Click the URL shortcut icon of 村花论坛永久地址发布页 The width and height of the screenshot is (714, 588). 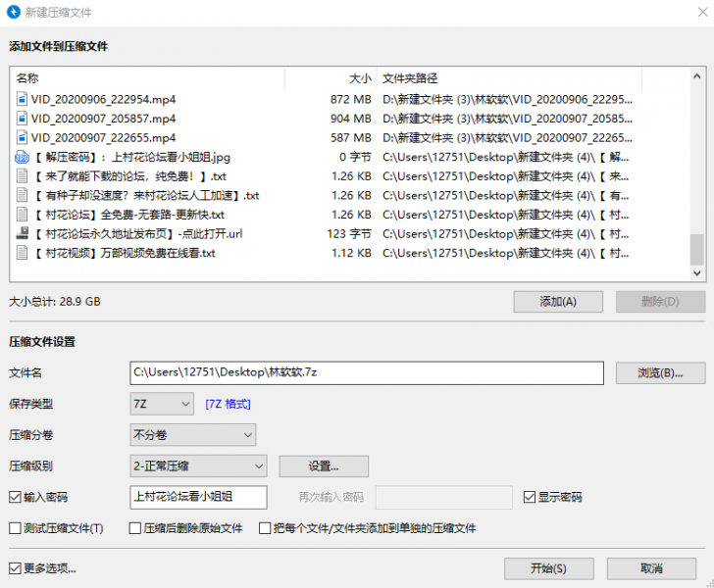pos(22,233)
